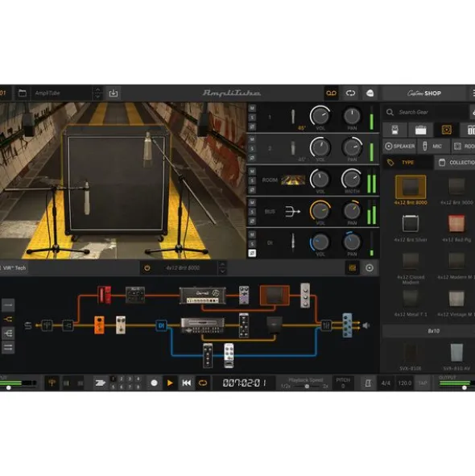This screenshot has height=476, width=475.
Task: Select the orange two-way split routing icon
Action: (8, 320)
